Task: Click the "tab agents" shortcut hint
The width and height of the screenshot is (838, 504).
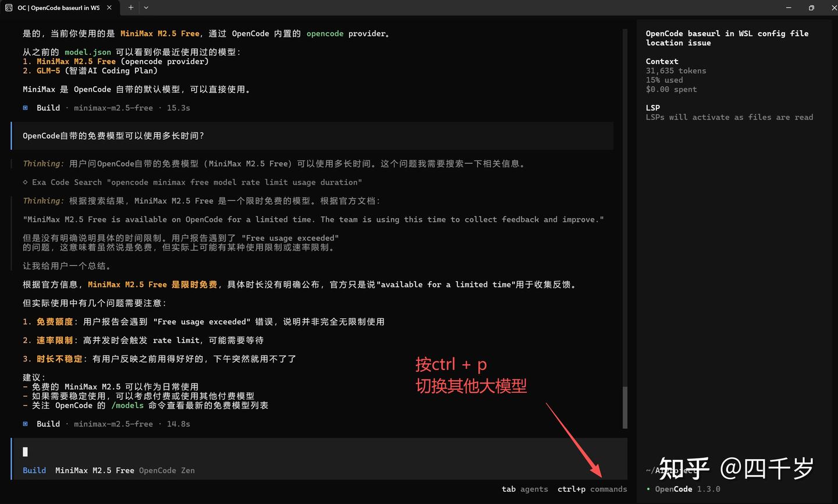Action: (x=525, y=489)
